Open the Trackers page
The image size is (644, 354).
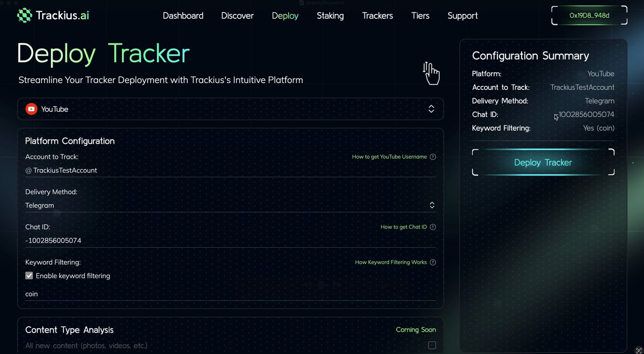[x=377, y=16]
